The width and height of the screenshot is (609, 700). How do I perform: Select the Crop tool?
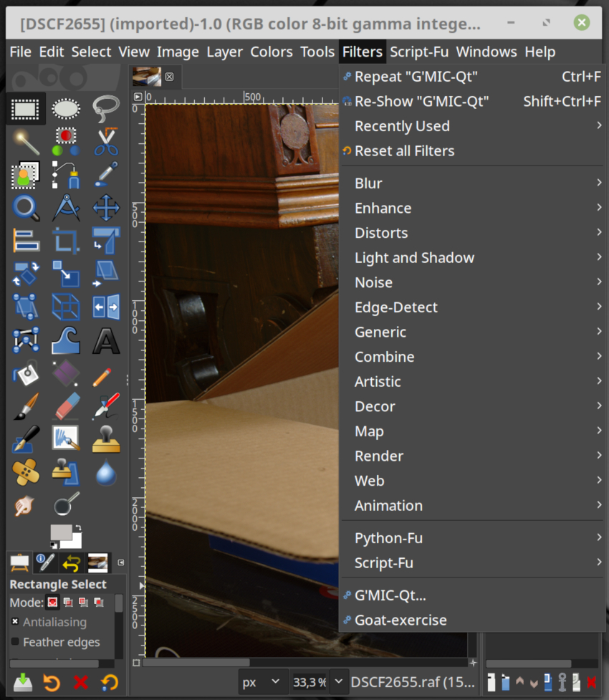coord(66,241)
